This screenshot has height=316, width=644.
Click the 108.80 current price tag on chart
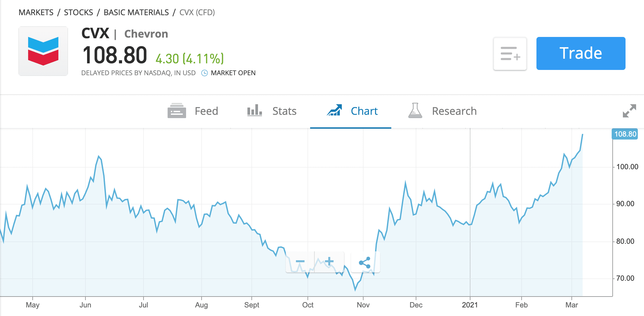point(625,134)
